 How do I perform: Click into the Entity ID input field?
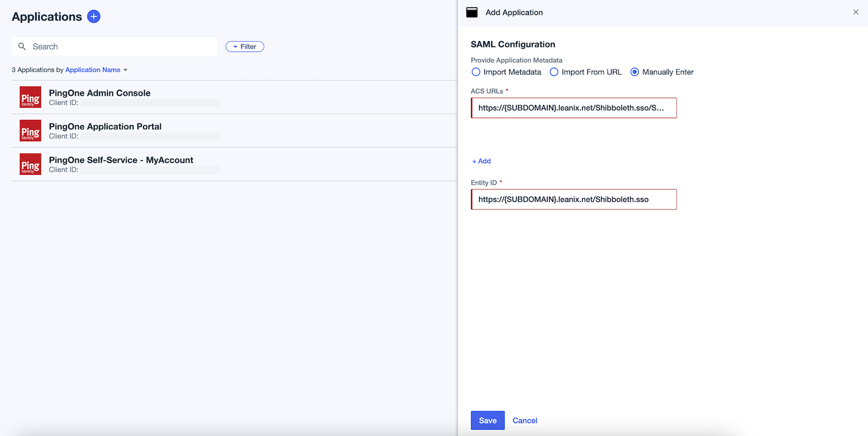[574, 200]
